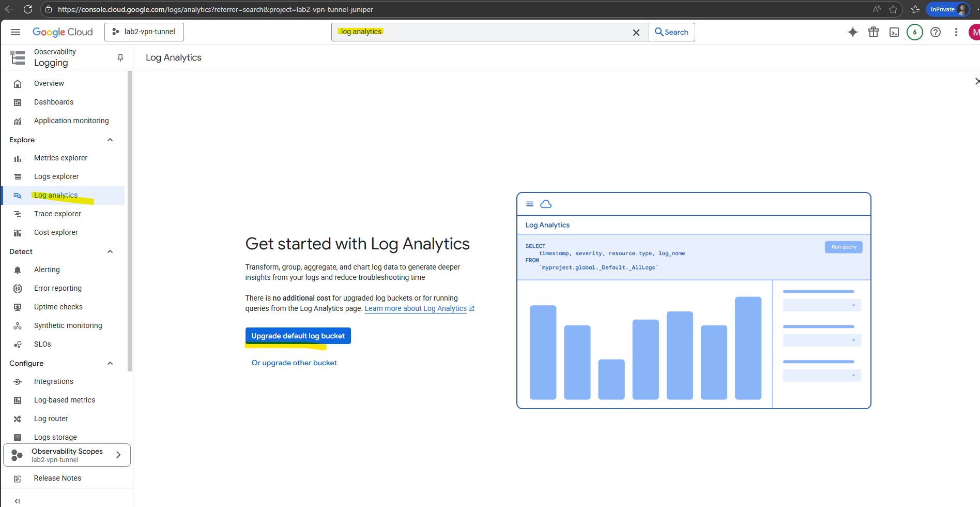Click browser back arrow

click(9, 9)
